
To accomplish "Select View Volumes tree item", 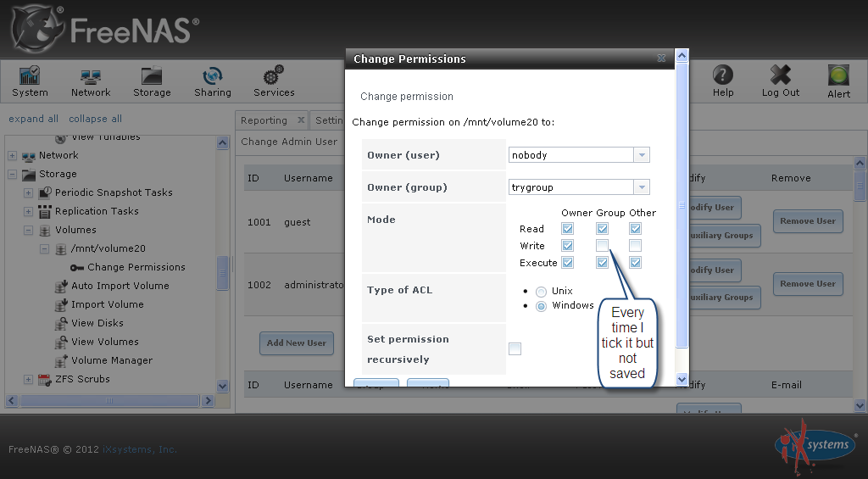I will tap(104, 342).
